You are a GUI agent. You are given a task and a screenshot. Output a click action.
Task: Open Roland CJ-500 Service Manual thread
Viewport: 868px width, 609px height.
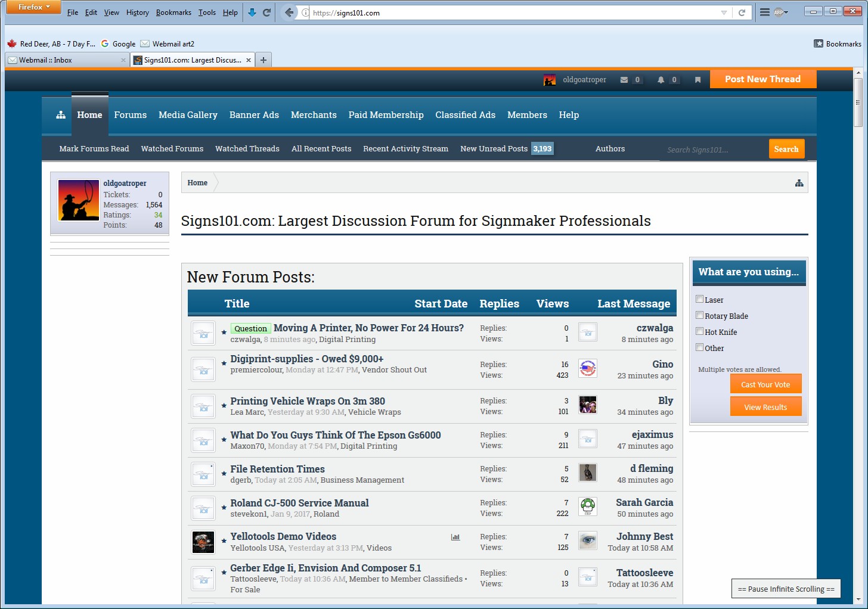[x=299, y=503]
